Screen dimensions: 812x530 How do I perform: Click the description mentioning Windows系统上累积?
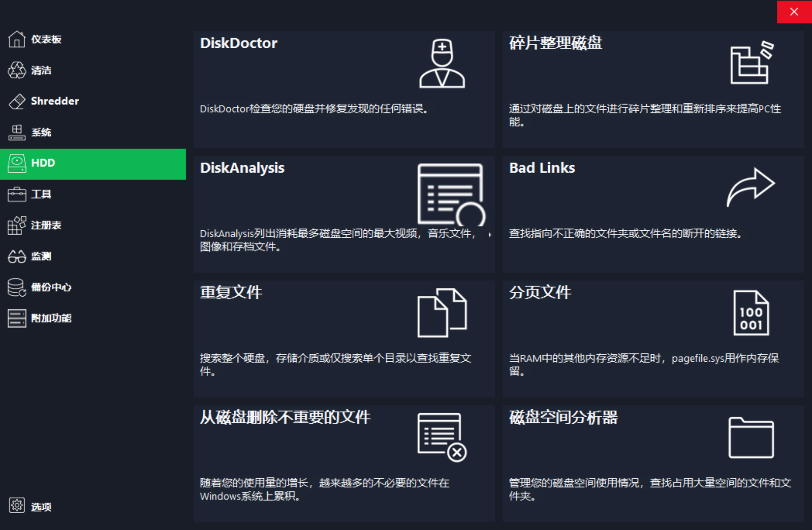coord(325,489)
